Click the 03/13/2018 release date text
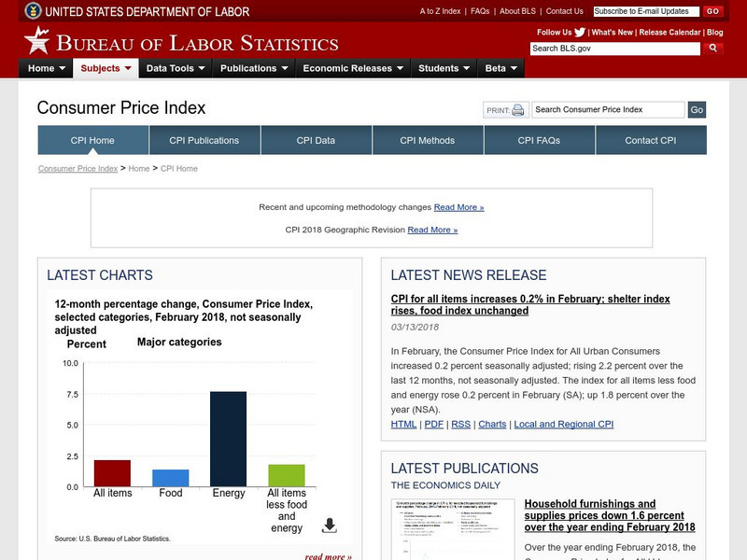 point(415,328)
